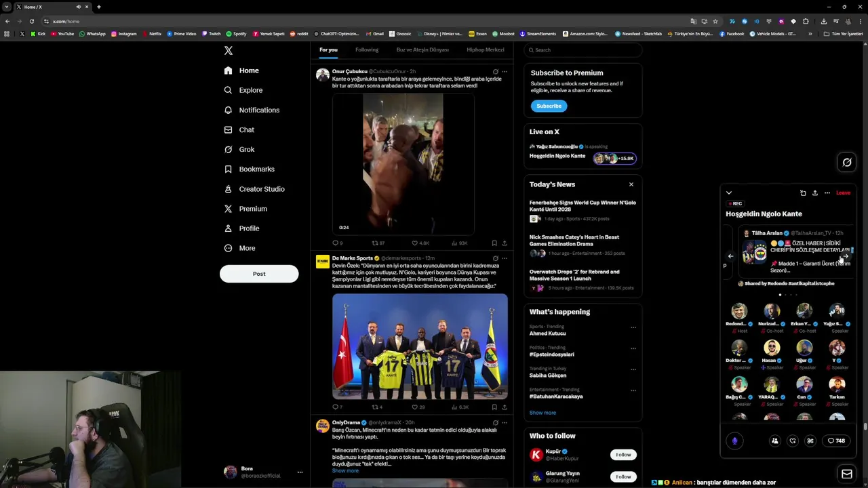Screen dimensions: 868x488
Task: Switch to the Following tab
Action: point(367,49)
